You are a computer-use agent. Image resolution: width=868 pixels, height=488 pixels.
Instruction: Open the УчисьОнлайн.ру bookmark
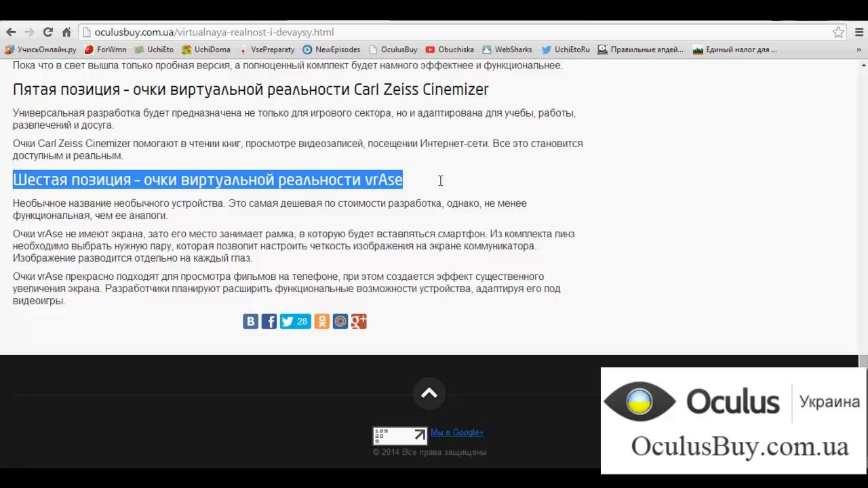(40, 49)
